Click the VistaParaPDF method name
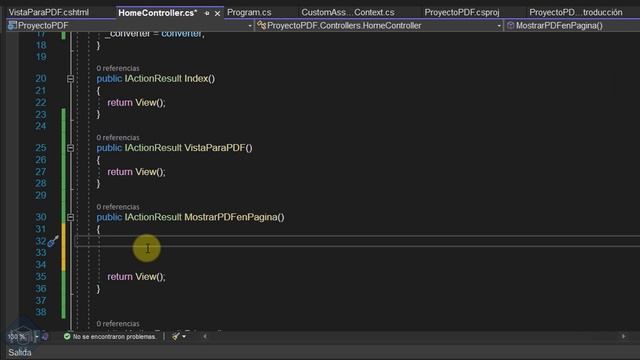The width and height of the screenshot is (640, 360). click(215, 148)
